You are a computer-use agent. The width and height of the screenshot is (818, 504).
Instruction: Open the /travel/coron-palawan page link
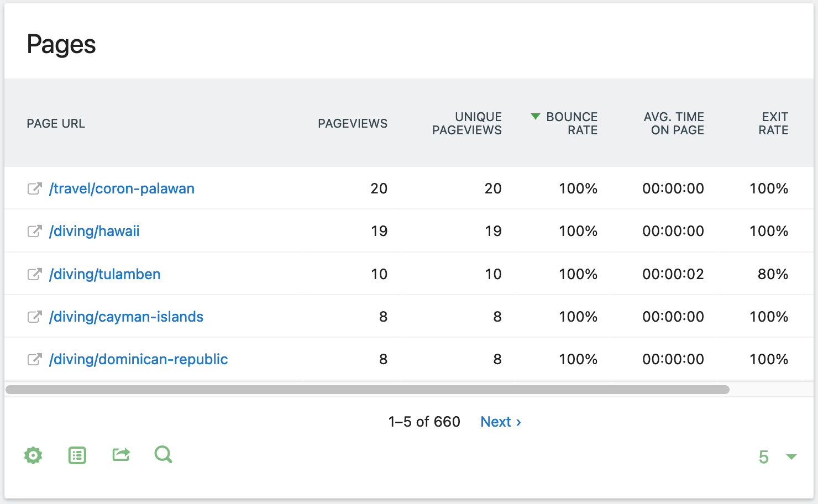(x=122, y=188)
